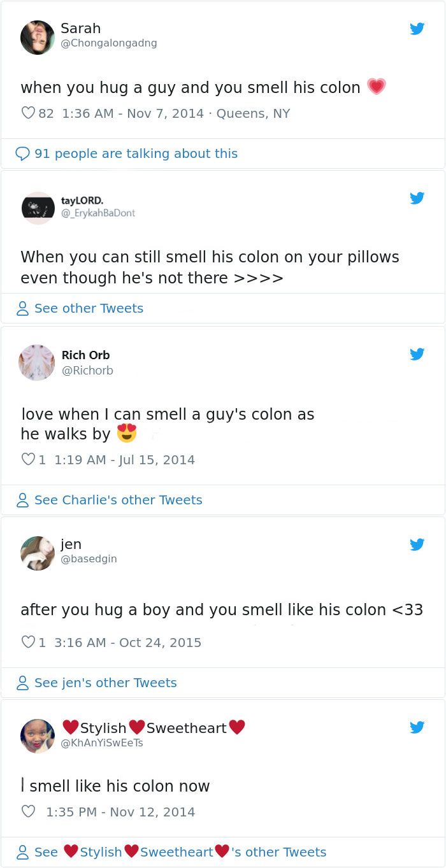Image resolution: width=446 pixels, height=868 pixels.
Task: Open the 91 people are talking link
Action: tap(136, 153)
